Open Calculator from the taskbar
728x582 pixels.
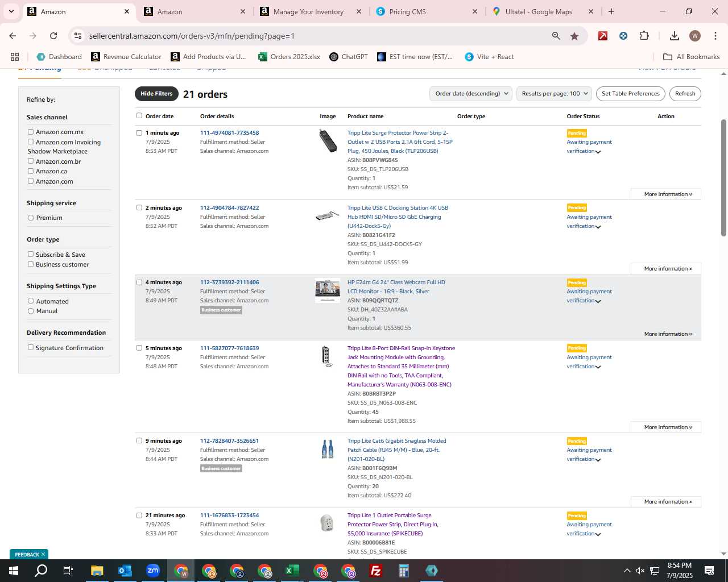pos(404,571)
